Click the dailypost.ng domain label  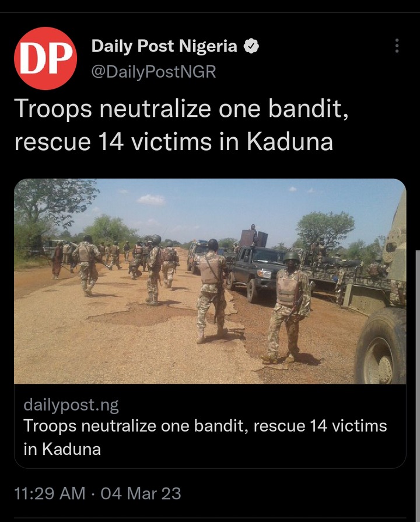(x=71, y=405)
